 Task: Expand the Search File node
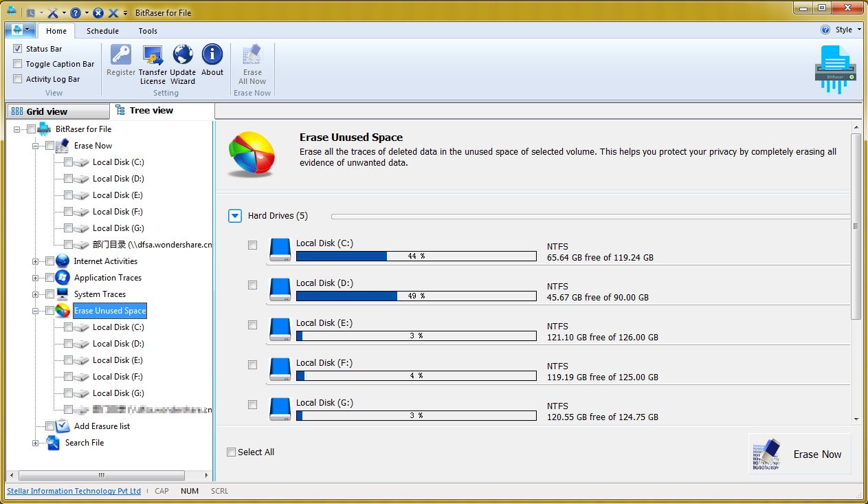(x=36, y=443)
